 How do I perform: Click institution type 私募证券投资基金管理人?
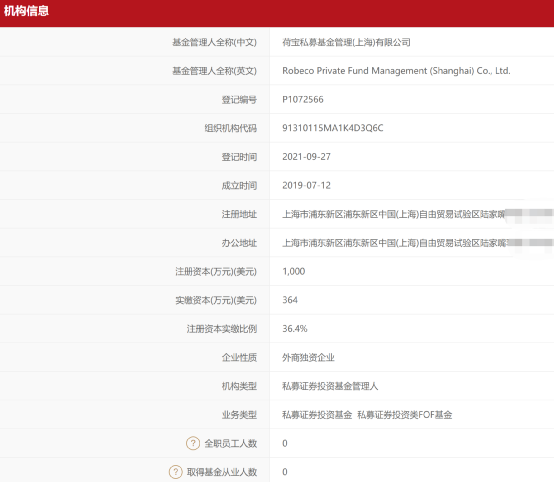330,386
